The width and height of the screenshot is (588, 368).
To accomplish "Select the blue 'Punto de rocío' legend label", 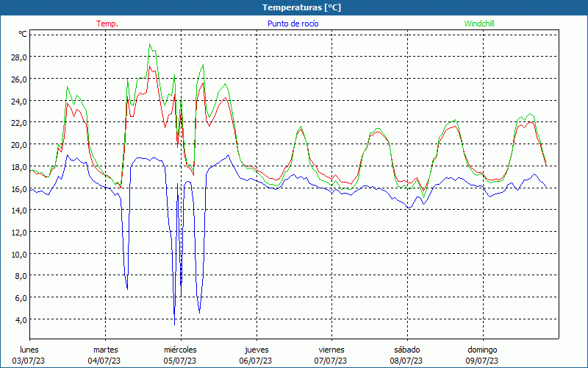I will coord(293,24).
